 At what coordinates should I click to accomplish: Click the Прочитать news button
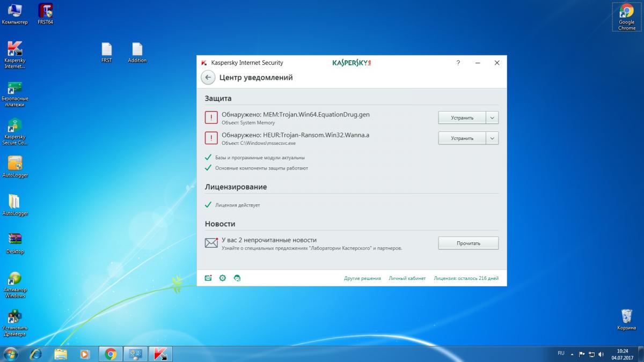[468, 243]
